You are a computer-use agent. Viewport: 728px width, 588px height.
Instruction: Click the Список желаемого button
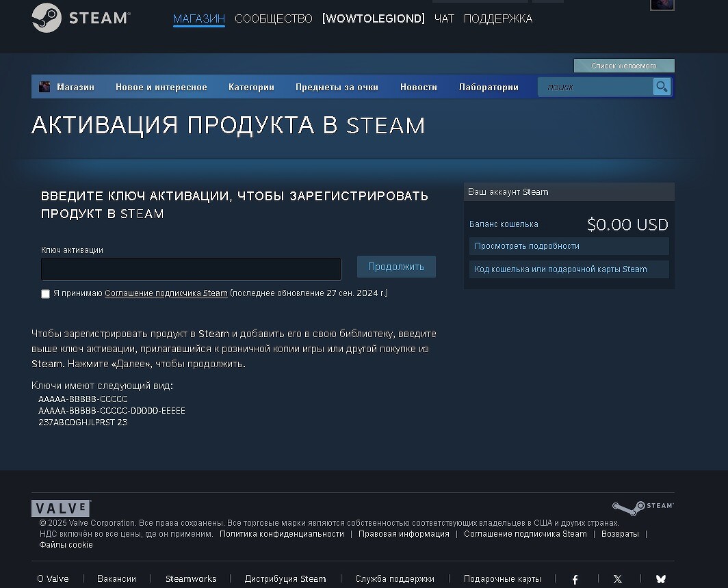click(x=623, y=66)
